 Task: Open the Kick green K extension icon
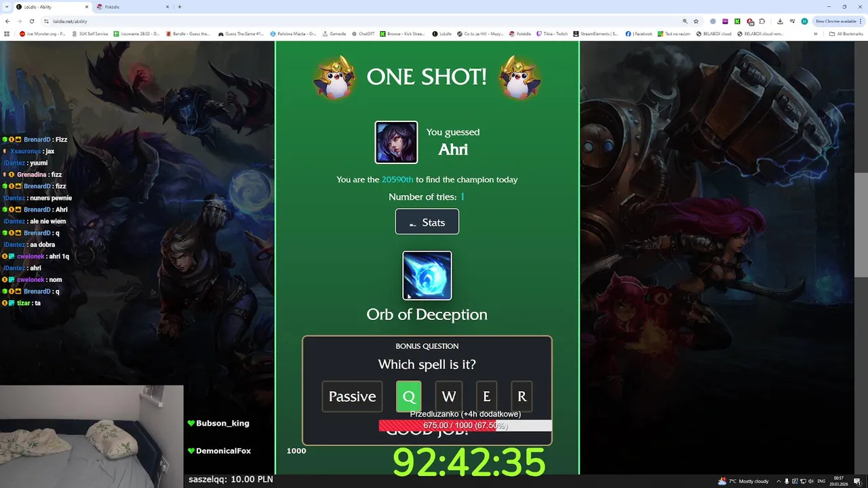point(737,21)
